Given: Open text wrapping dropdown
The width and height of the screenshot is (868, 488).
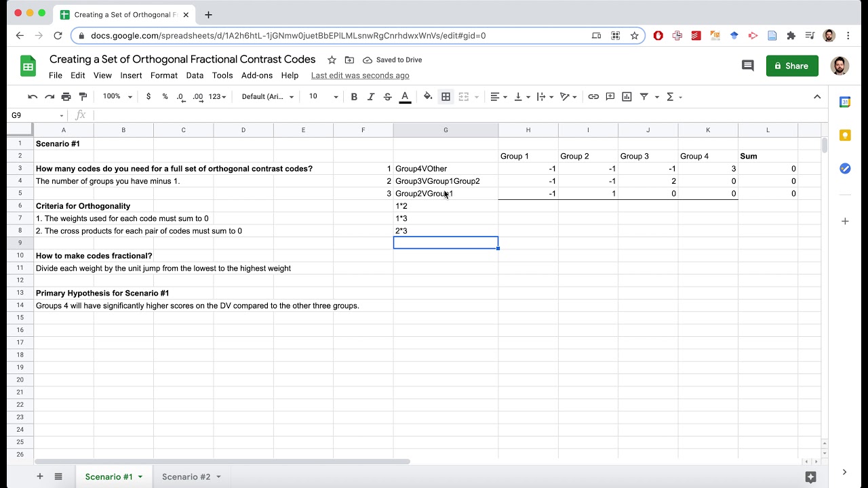Looking at the screenshot, I should pos(545,97).
